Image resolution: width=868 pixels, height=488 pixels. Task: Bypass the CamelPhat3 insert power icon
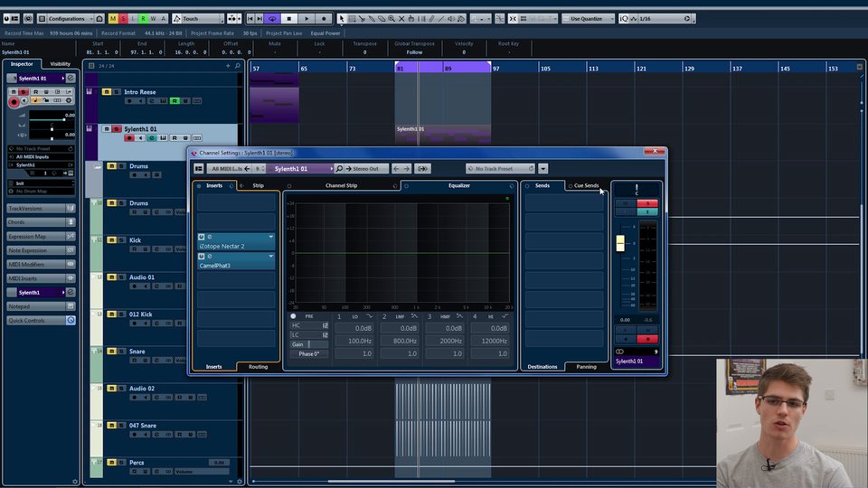(201, 256)
